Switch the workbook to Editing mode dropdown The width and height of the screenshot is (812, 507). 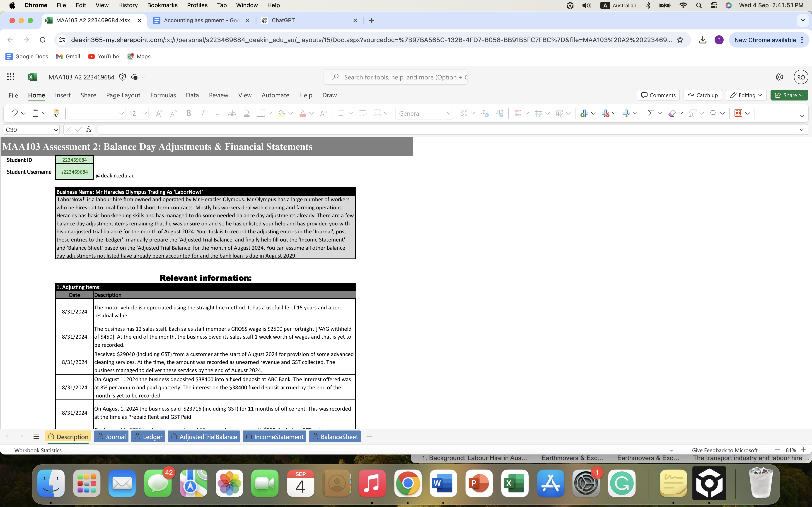tap(746, 95)
